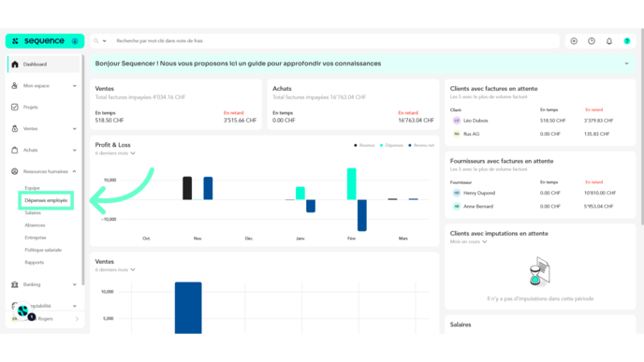The width and height of the screenshot is (644, 362).
Task: Toggle Revenu net legend in Profit & Loss
Action: pyautogui.click(x=421, y=145)
